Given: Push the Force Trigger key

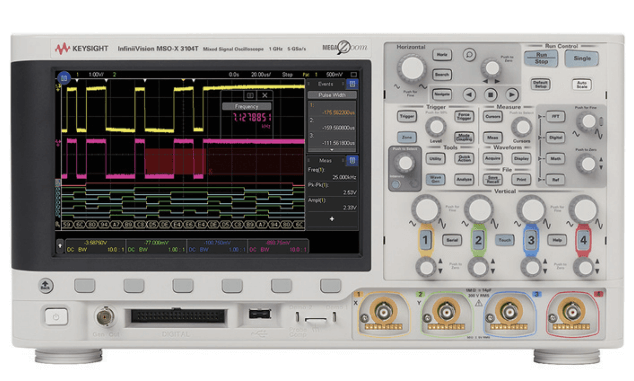Looking at the screenshot, I should (464, 116).
